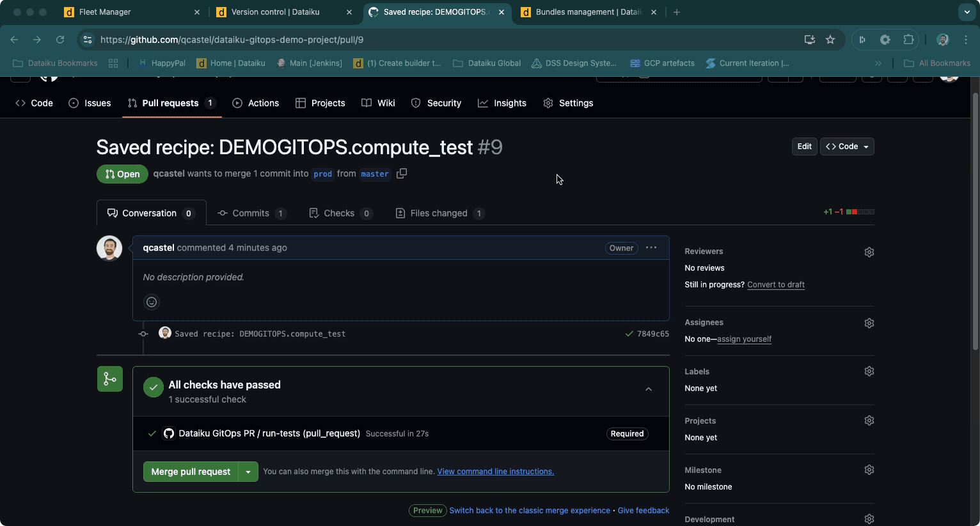Screen dimensions: 980x526
Task: Click assign yourself link
Action: click(744, 339)
